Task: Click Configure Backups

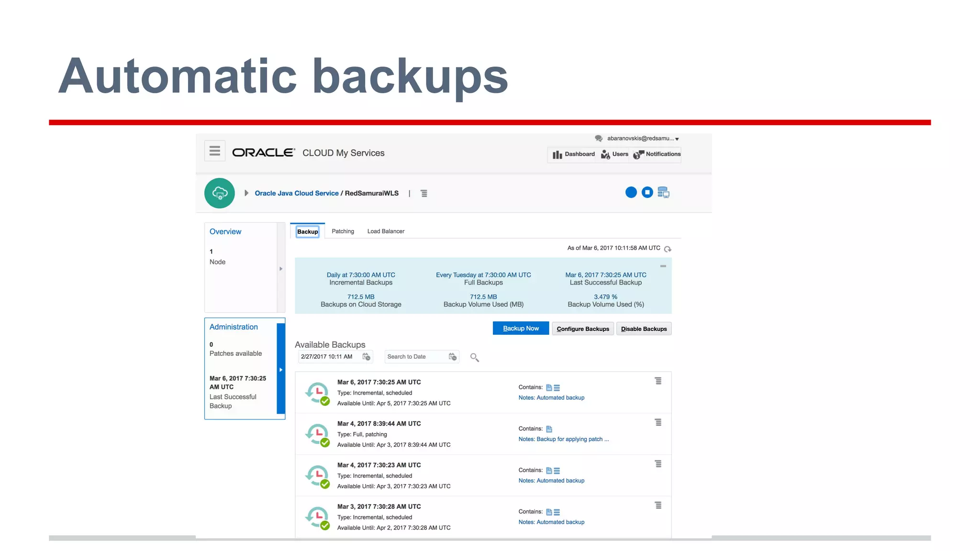Action: coord(583,329)
